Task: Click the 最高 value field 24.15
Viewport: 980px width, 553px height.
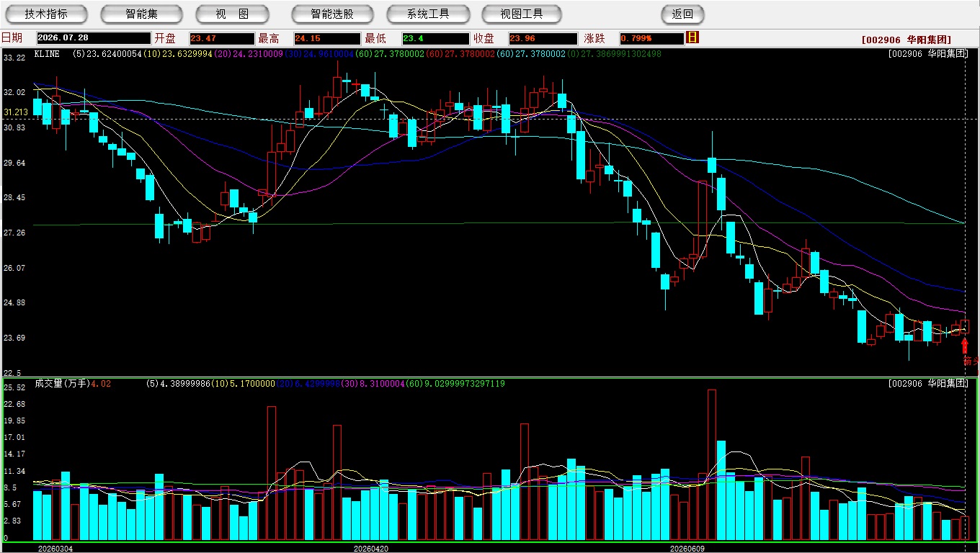Action: (x=327, y=38)
